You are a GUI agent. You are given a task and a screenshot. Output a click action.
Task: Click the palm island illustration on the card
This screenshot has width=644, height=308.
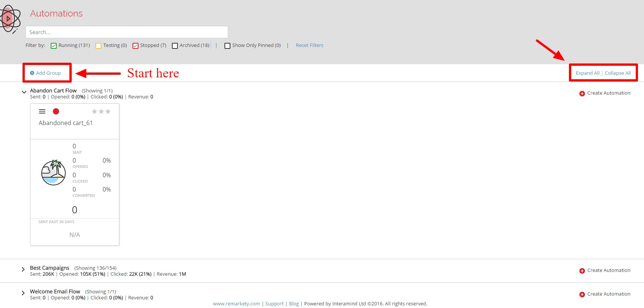(53, 172)
